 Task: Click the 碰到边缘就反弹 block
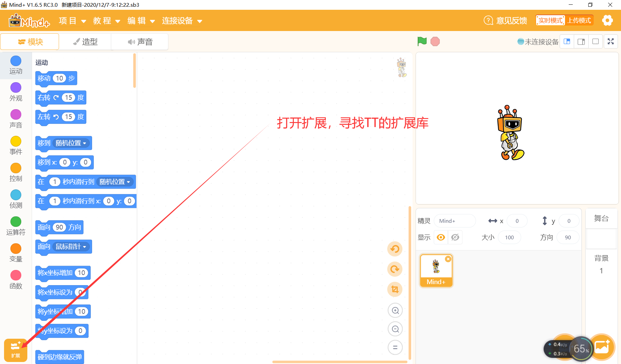click(x=60, y=357)
